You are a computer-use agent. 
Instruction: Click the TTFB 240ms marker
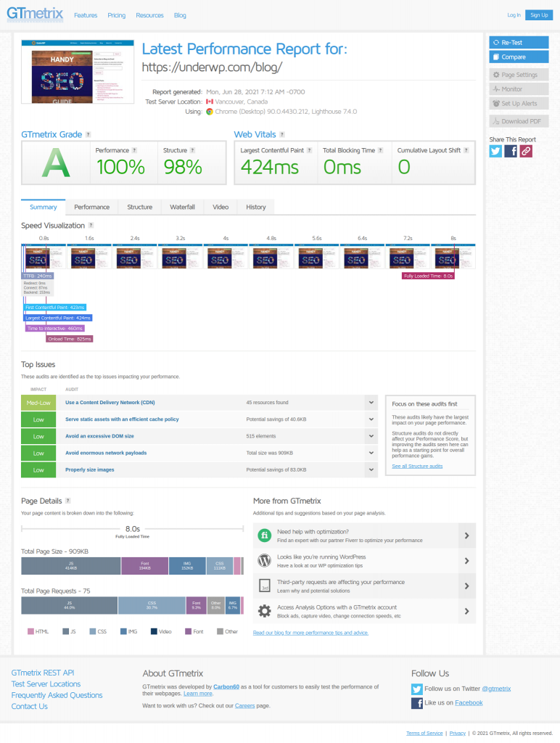coord(38,276)
